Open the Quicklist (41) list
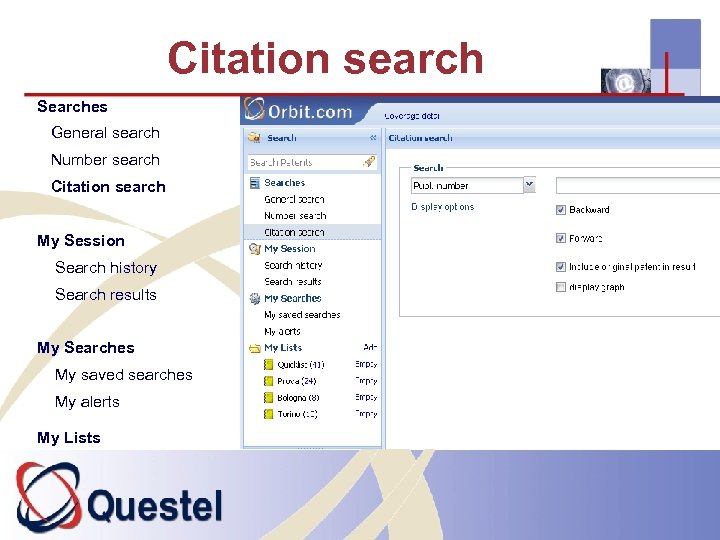The width and height of the screenshot is (720, 540). [301, 365]
